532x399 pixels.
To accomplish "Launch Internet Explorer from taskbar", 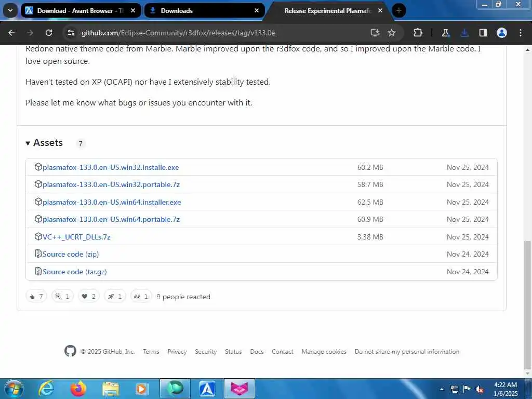I will coord(46,389).
